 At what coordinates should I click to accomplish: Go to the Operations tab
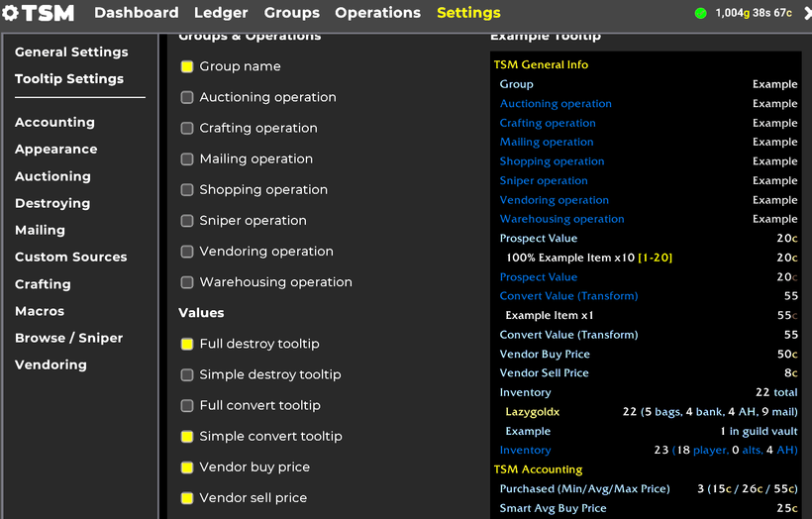coord(377,13)
